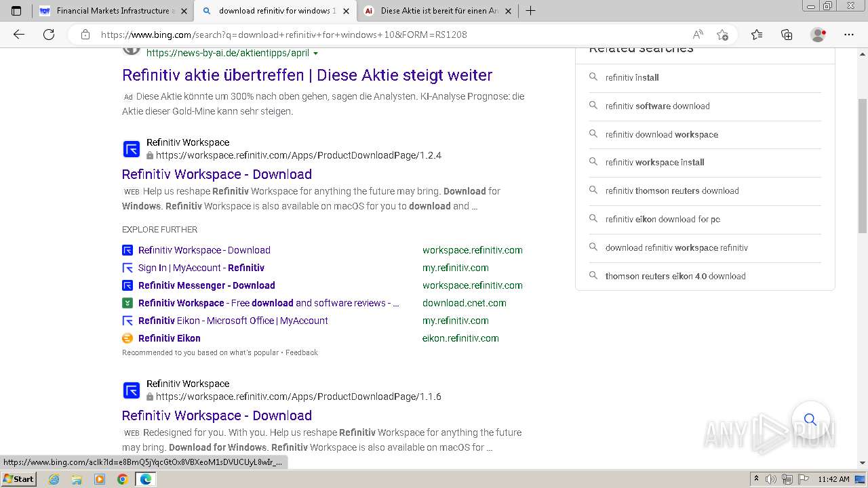Select related search download refinitiv workspace refinitiv

pyautogui.click(x=677, y=247)
